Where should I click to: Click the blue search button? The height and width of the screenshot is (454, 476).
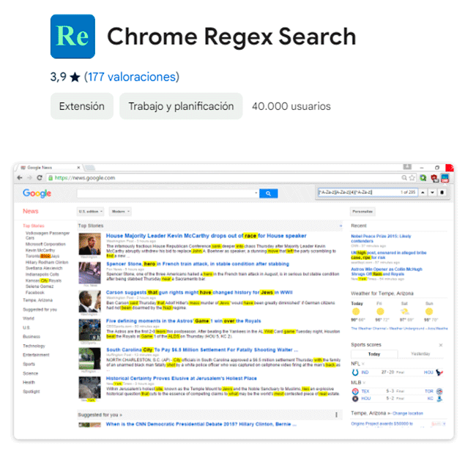pyautogui.click(x=268, y=193)
